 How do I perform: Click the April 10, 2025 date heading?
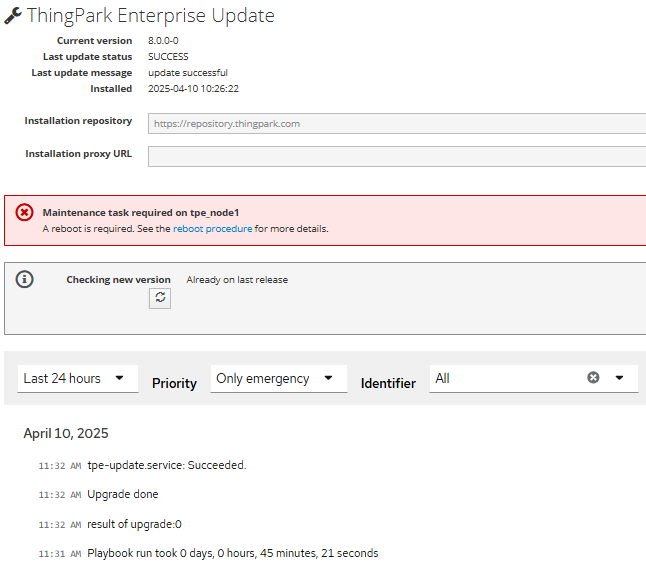tap(66, 434)
